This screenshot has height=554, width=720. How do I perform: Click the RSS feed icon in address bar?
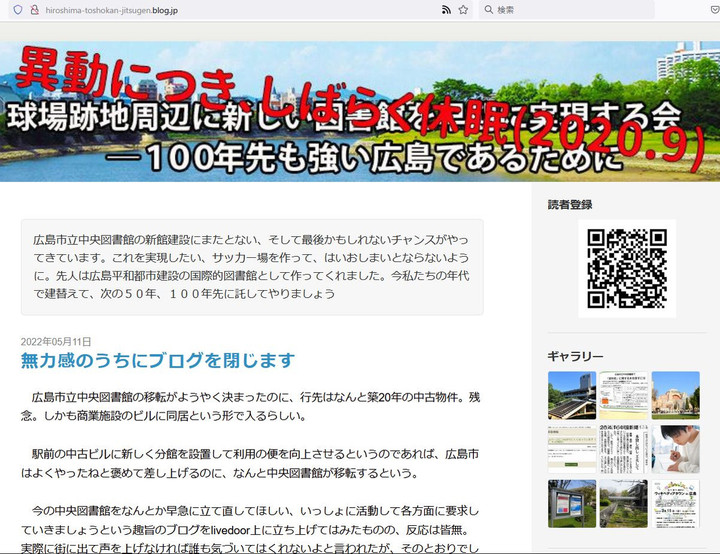pos(446,9)
